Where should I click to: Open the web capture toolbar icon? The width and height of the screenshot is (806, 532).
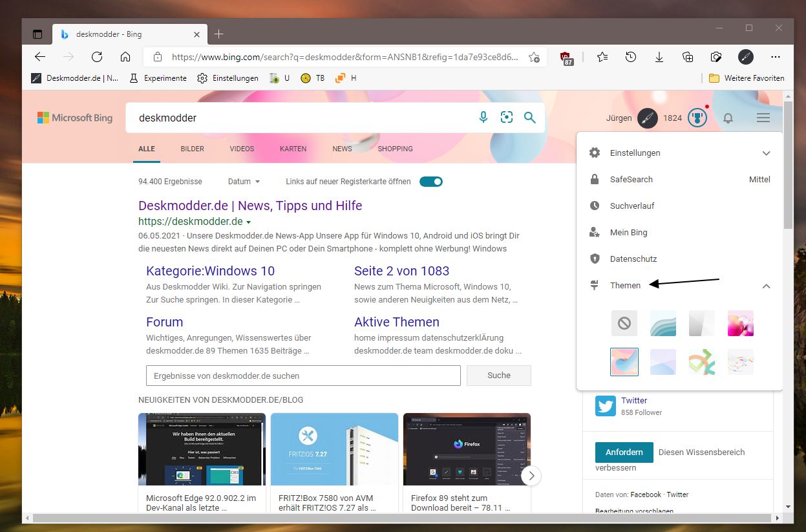point(716,57)
